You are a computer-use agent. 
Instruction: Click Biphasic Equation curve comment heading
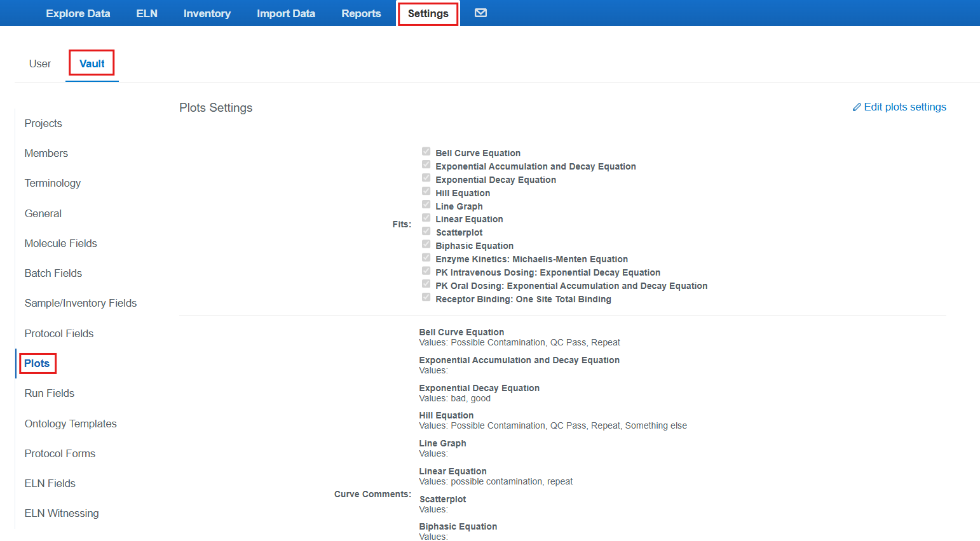pos(458,526)
